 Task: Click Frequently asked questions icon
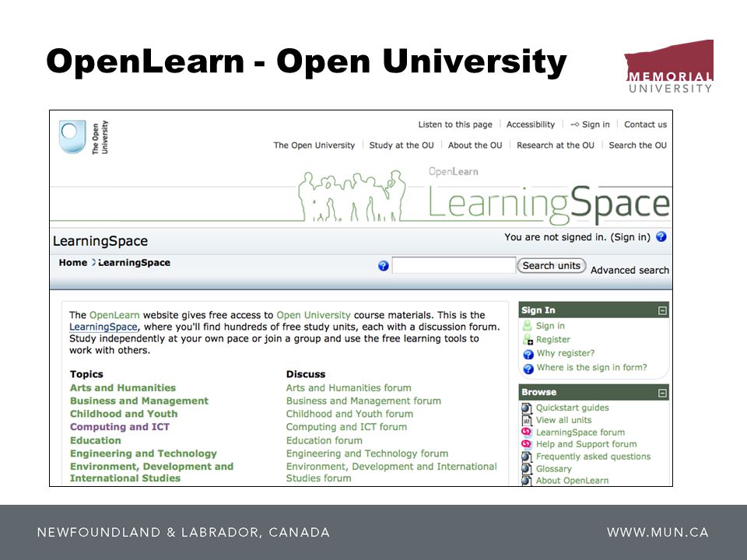pyautogui.click(x=527, y=457)
